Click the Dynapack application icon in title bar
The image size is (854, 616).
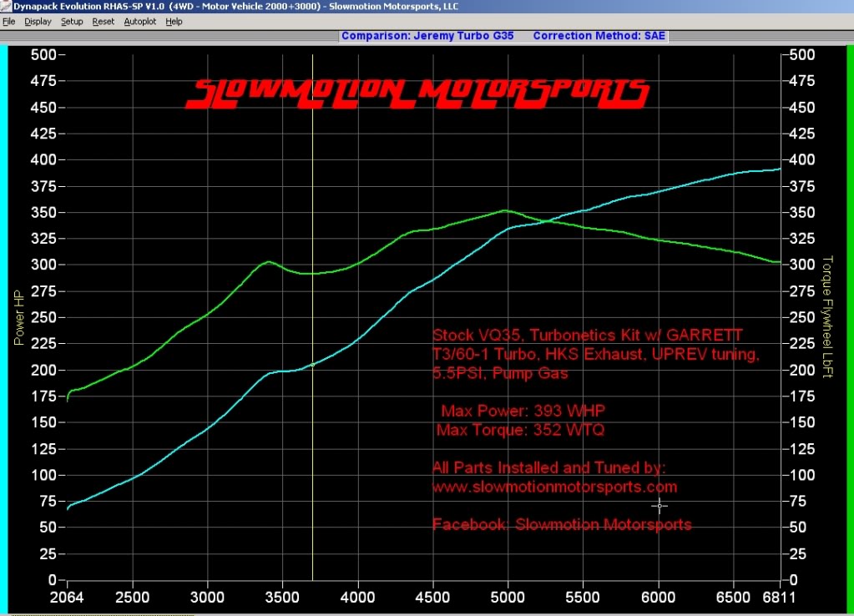6,6
